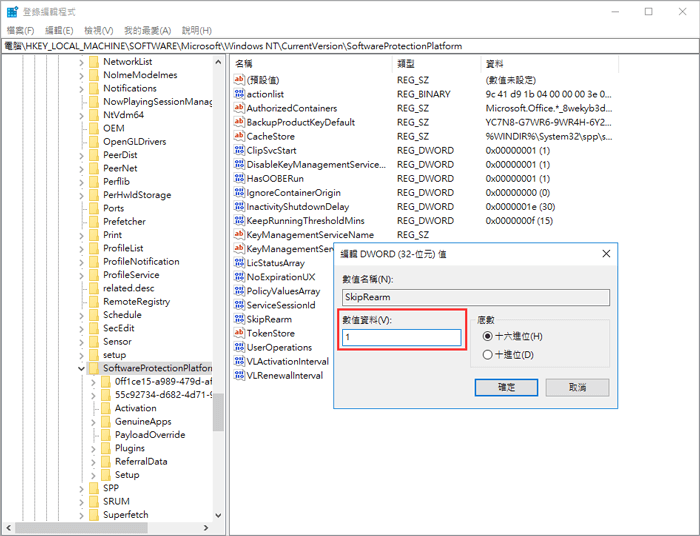The image size is (700, 536).
Task: Expand the Plugins subkey
Action: coord(93,449)
